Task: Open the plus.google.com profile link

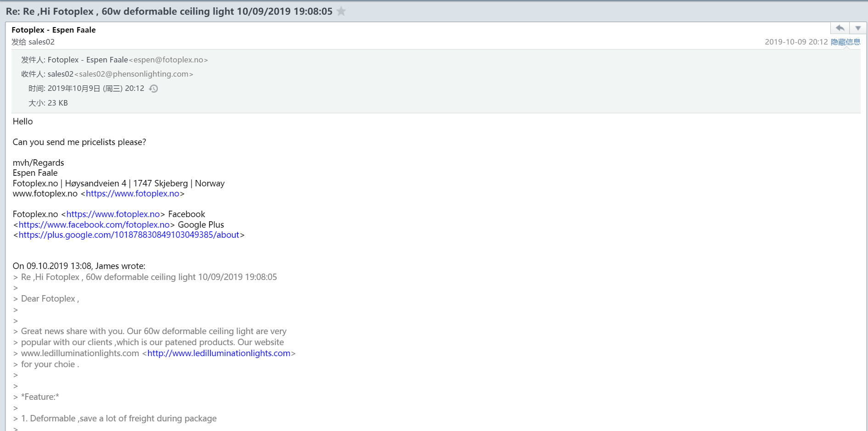Action: (129, 235)
